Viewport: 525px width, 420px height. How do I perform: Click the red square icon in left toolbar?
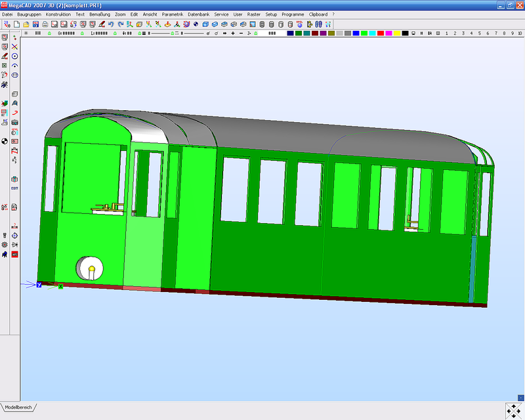(14, 255)
